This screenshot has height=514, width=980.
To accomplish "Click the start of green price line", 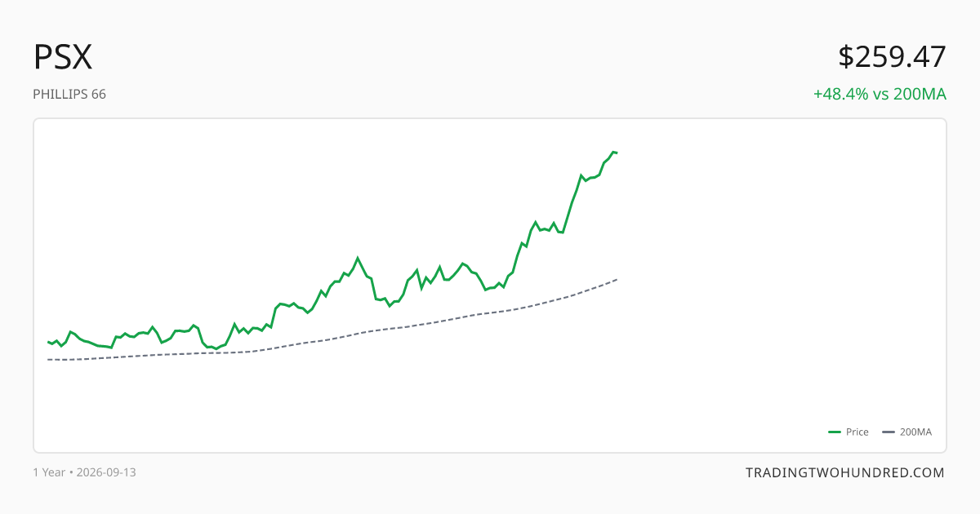I will tap(48, 342).
